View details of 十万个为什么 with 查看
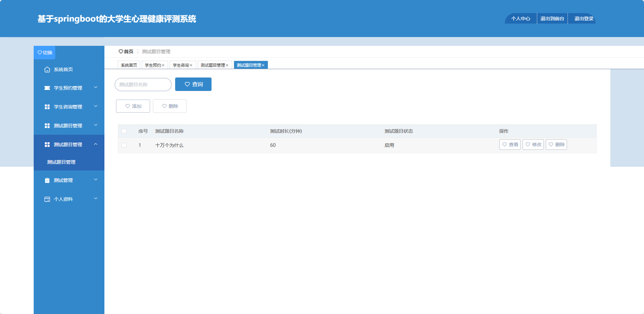 (510, 145)
